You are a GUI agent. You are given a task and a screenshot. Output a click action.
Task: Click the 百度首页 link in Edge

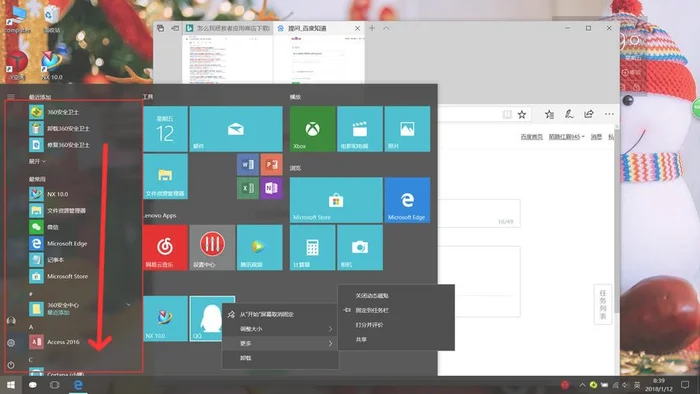[x=531, y=137]
